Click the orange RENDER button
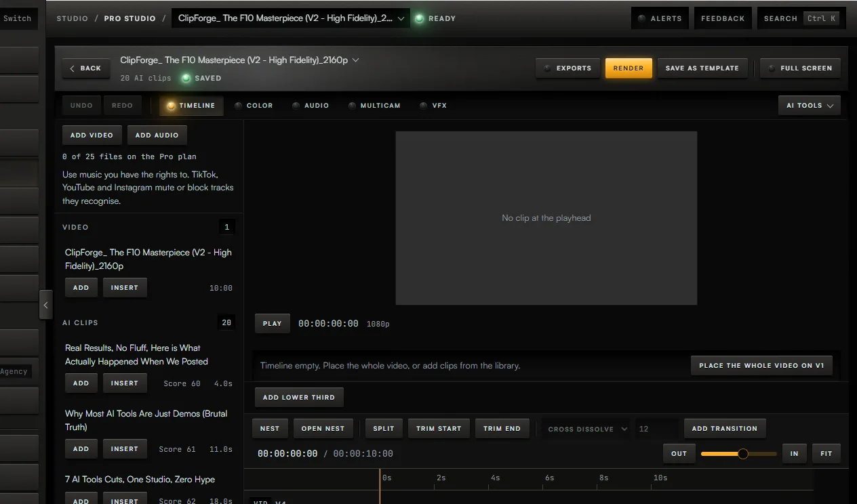Screen dimensions: 857x504 tap(629, 68)
